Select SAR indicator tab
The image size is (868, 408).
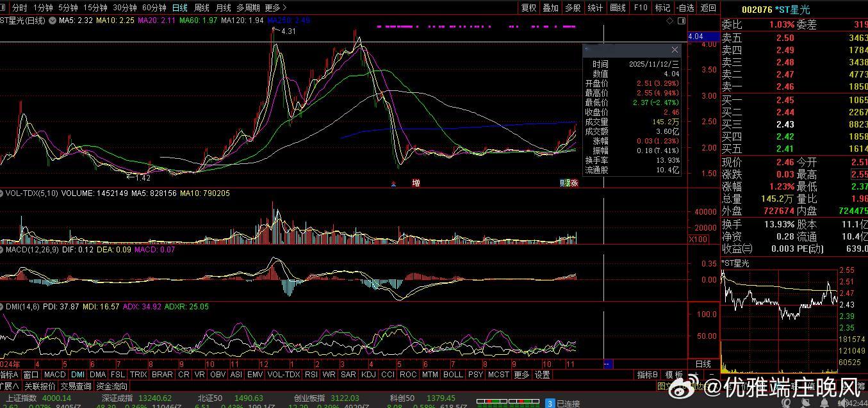point(348,375)
